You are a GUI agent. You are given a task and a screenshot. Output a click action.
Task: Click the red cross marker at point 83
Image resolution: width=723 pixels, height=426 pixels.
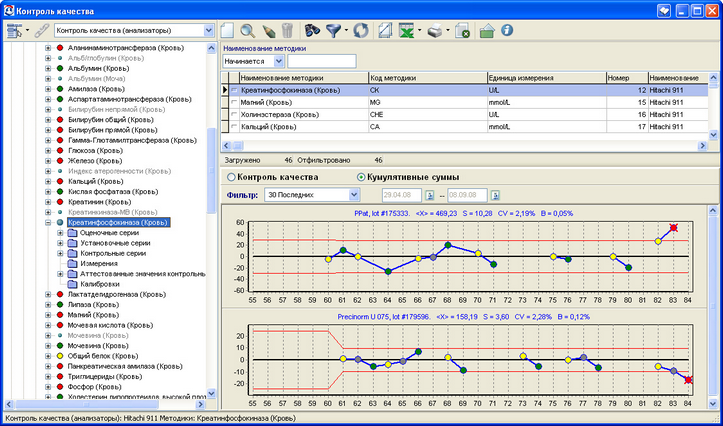673,228
